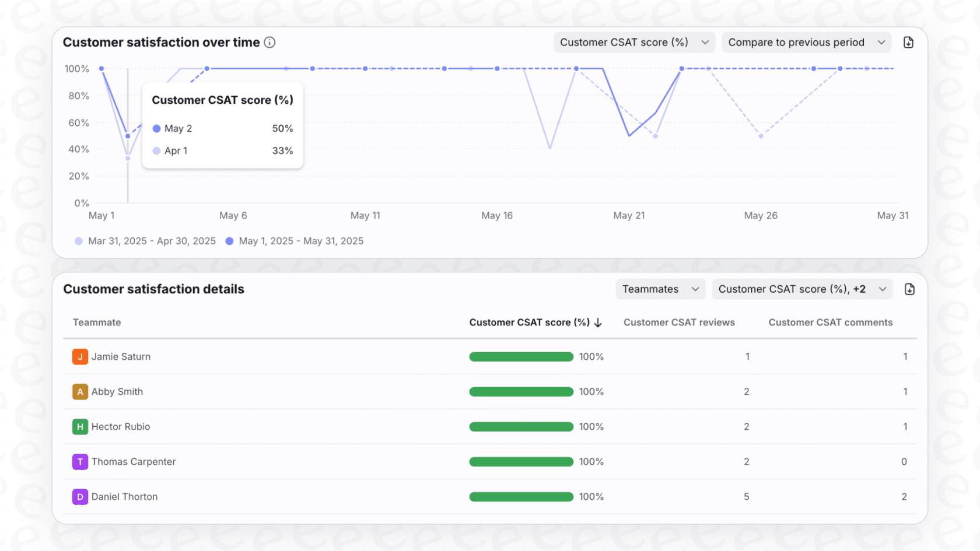Open the Customer CSAT score metric dropdown
This screenshot has height=551, width=980.
(x=633, y=42)
